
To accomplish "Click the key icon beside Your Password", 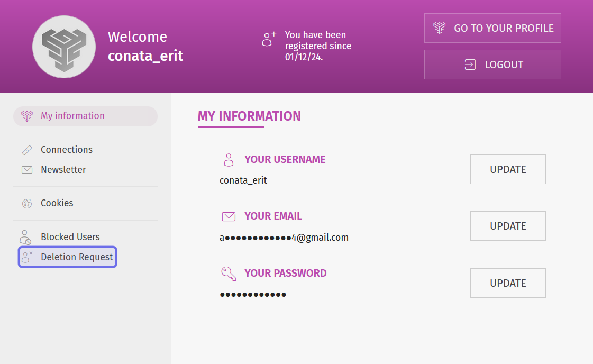I will pyautogui.click(x=228, y=274).
